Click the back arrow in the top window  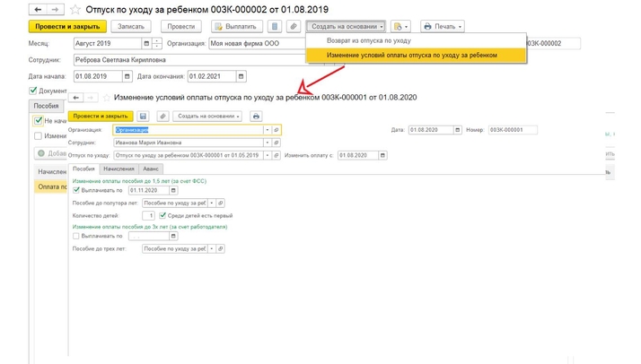coord(37,9)
